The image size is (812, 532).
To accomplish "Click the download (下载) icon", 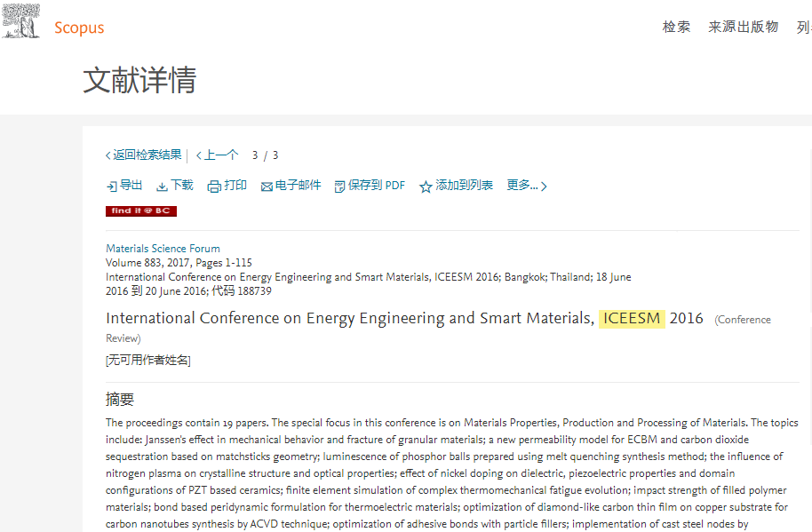I will coord(162,187).
